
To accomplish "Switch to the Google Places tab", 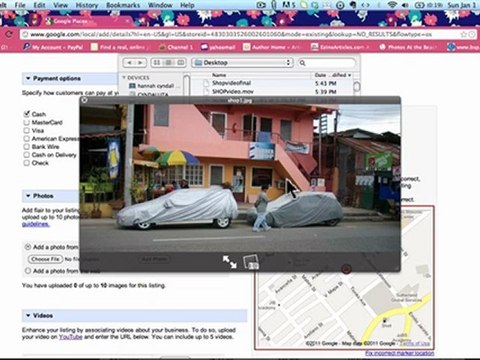I will pyautogui.click(x=87, y=21).
